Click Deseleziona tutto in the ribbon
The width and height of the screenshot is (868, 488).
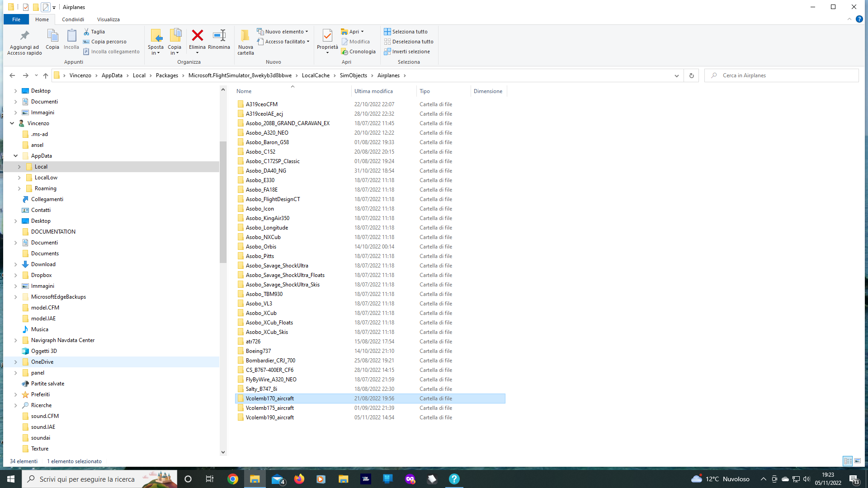click(409, 42)
